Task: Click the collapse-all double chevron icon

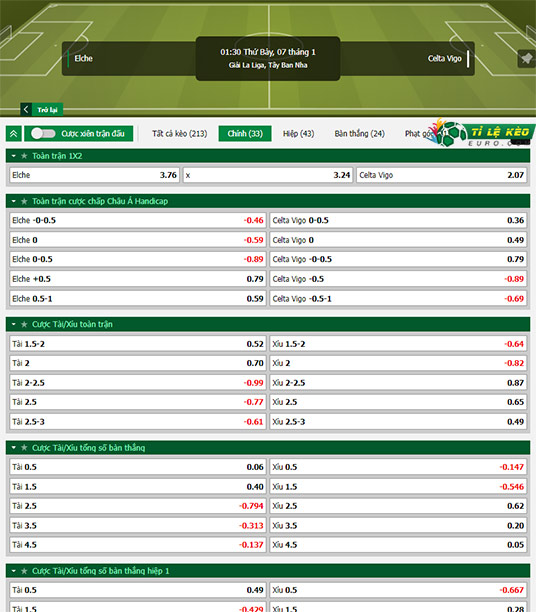Action: coord(14,133)
